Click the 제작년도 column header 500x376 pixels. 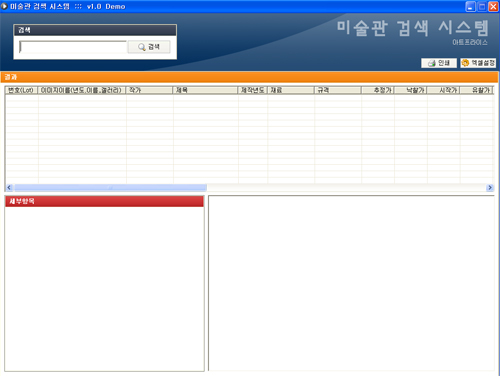[x=253, y=90]
